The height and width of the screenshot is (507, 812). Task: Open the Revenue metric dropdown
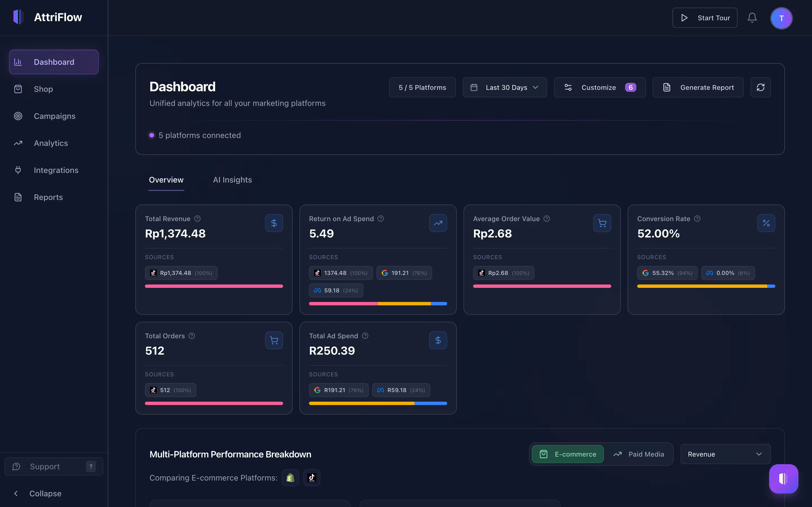click(x=725, y=454)
